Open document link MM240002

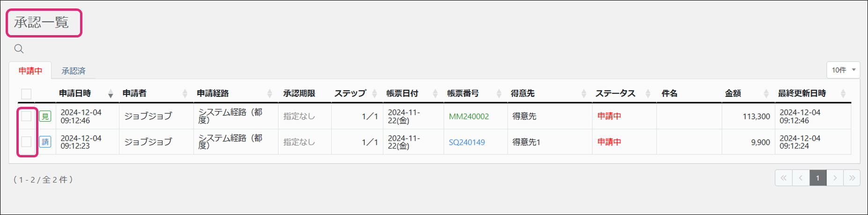469,117
